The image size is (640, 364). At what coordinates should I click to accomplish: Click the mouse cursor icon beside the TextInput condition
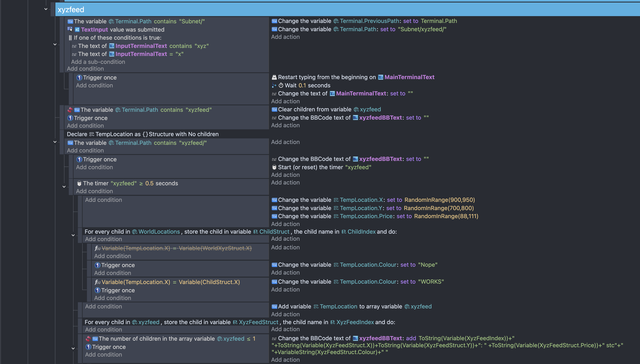pyautogui.click(x=70, y=29)
